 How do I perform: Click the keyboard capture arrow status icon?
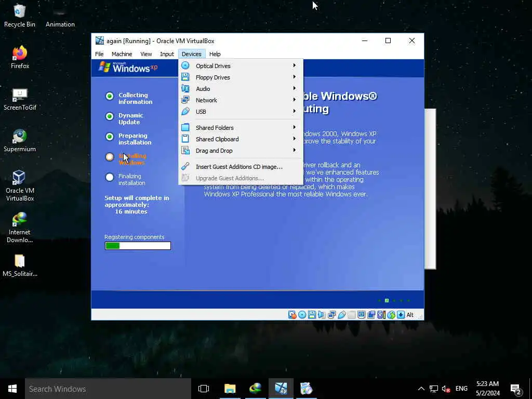tap(401, 315)
